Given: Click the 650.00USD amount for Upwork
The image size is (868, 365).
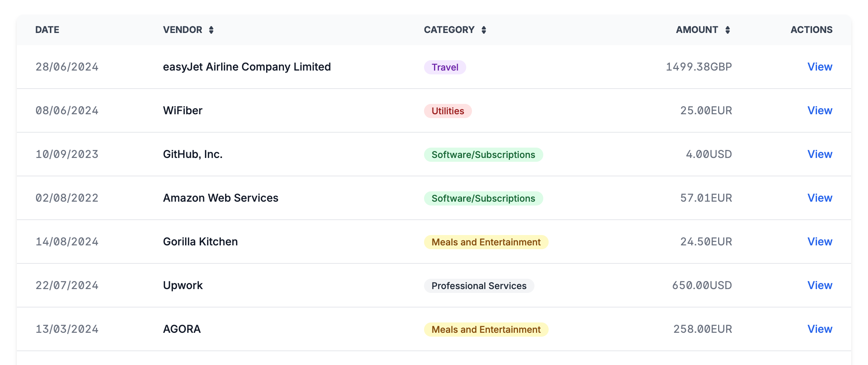Looking at the screenshot, I should 702,286.
